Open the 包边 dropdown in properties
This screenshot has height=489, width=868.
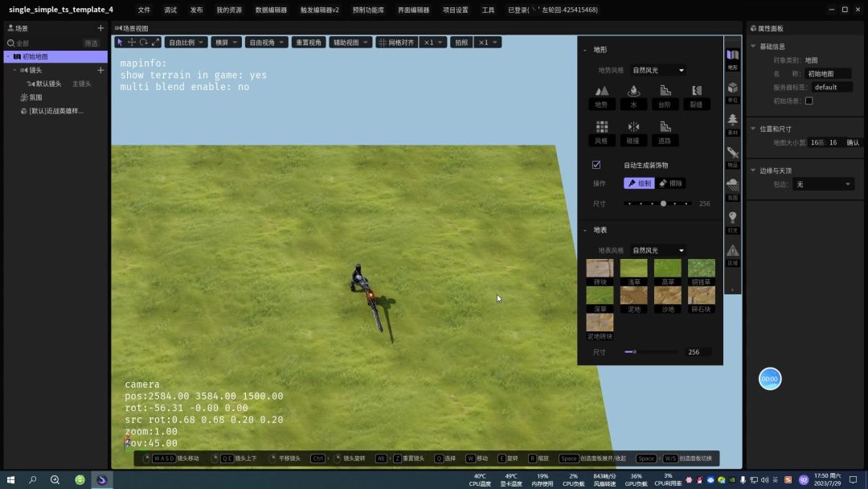point(822,184)
